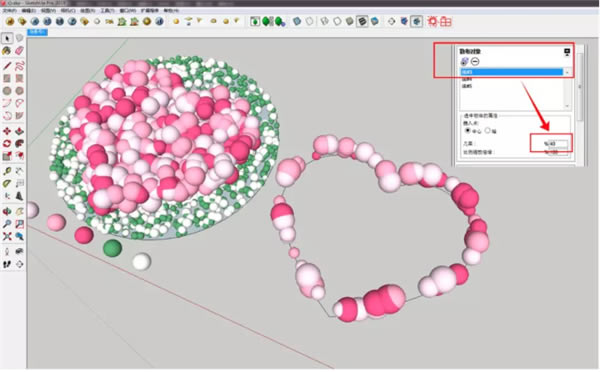The height and width of the screenshot is (372, 600).
Task: Click the Zoom magnifier tool
Action: [7, 224]
